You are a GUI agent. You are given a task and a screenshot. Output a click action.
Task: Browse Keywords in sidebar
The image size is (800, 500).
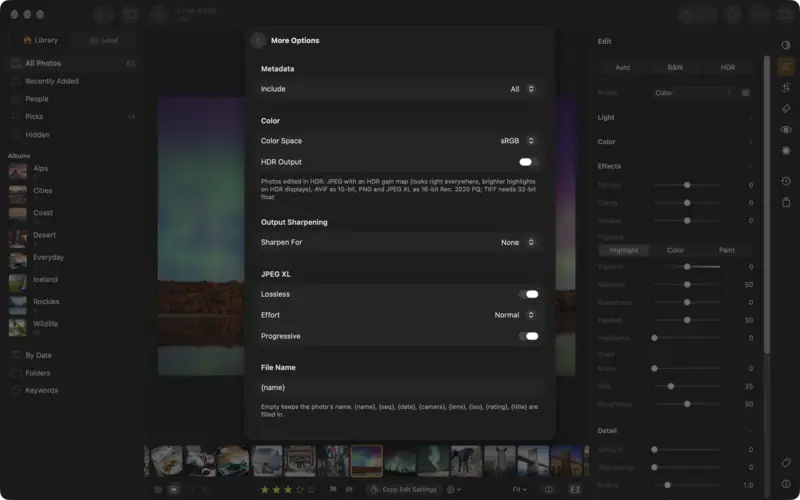[x=73, y=390]
